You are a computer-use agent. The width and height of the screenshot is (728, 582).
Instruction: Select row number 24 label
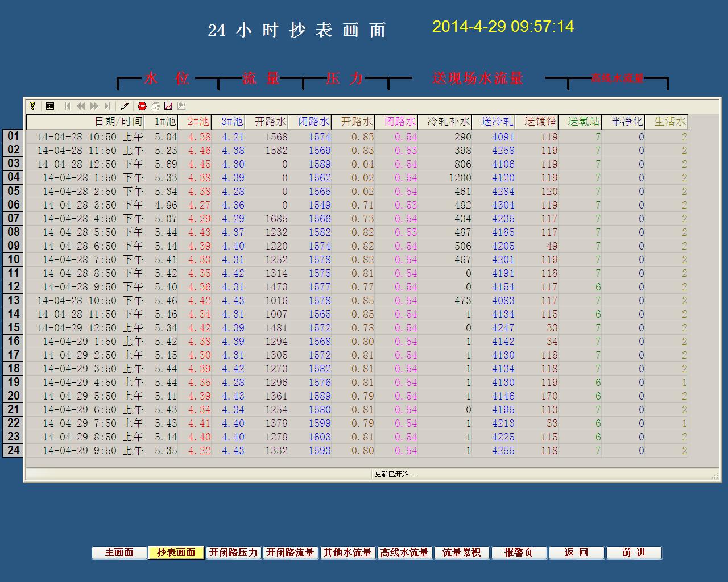(x=14, y=450)
